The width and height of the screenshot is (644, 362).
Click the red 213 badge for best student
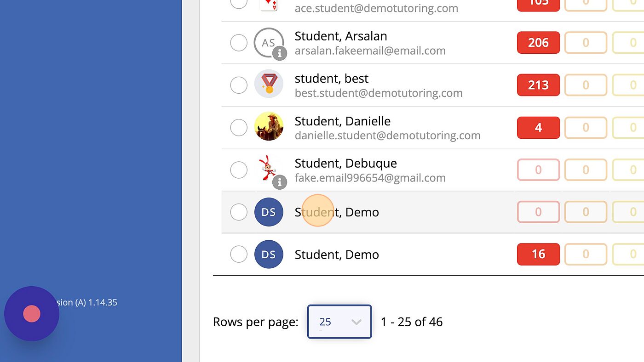pos(538,85)
